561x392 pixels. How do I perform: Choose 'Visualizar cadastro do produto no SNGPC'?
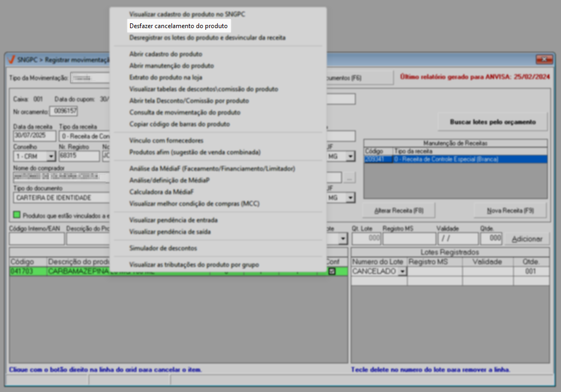point(187,14)
